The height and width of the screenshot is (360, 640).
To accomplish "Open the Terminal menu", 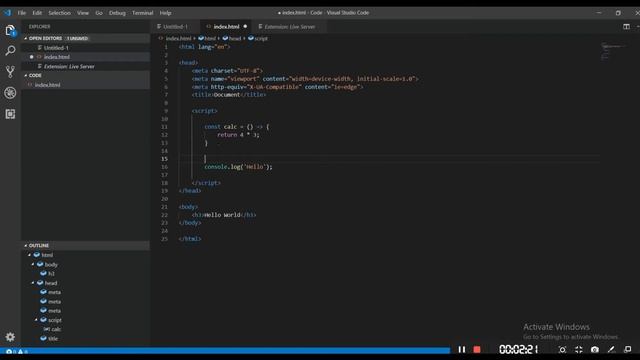I will coord(142,13).
